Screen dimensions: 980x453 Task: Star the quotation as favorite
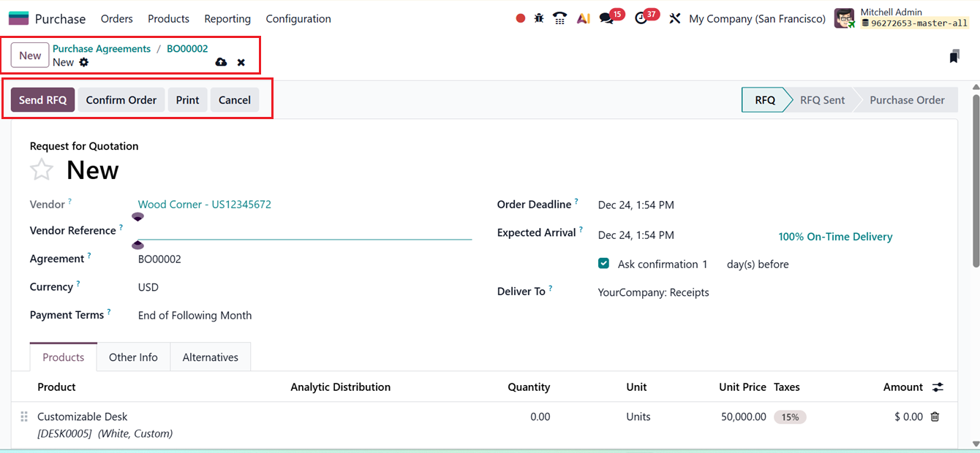point(42,169)
